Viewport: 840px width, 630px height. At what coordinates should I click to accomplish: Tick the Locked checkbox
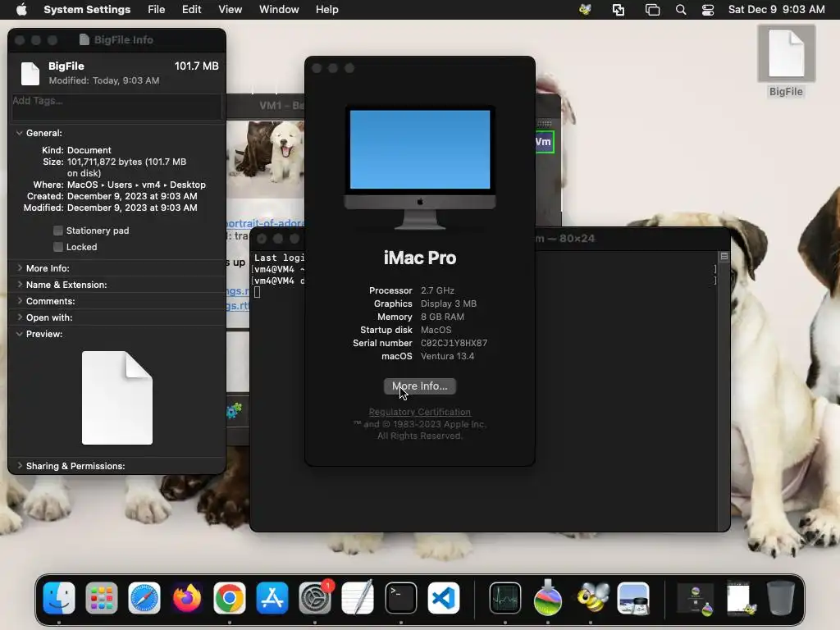(x=58, y=247)
